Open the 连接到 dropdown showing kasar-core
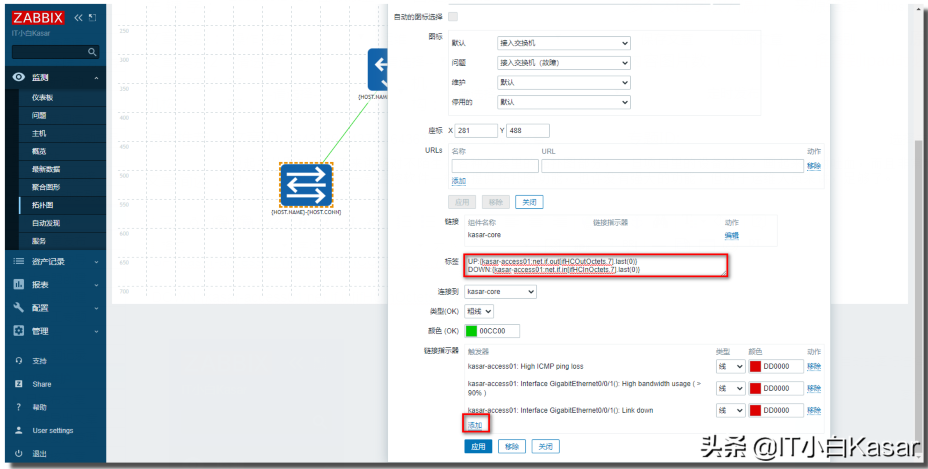 point(500,292)
